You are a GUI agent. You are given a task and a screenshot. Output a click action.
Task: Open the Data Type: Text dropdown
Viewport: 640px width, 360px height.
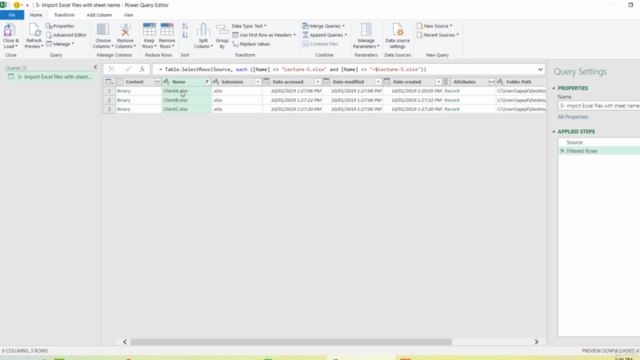[249, 26]
